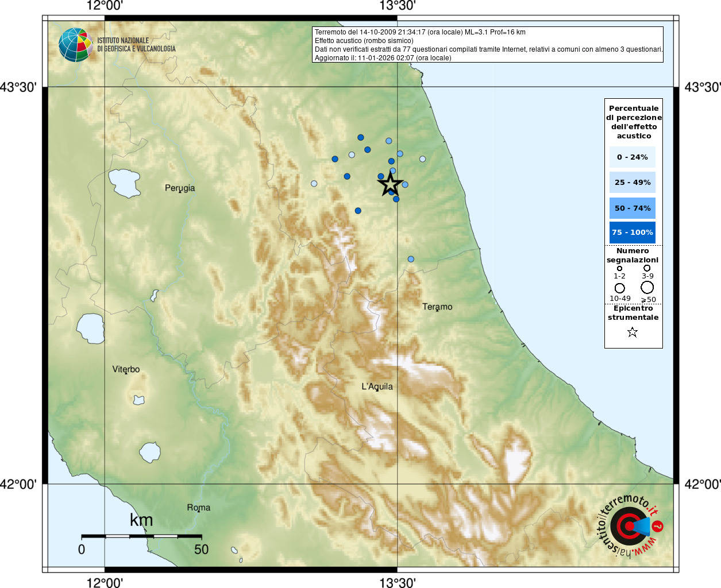Click the 1-2 reports circle in legend
721x588 pixels.
(619, 268)
